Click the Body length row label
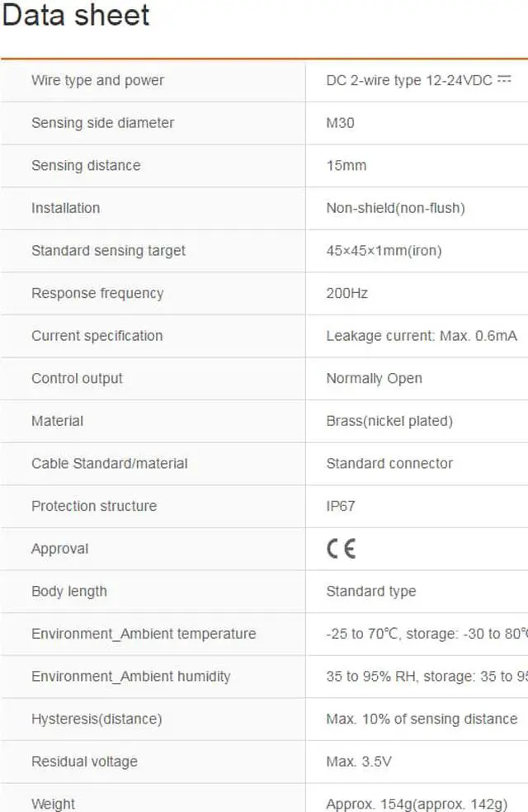The height and width of the screenshot is (812, 528). [x=69, y=592]
